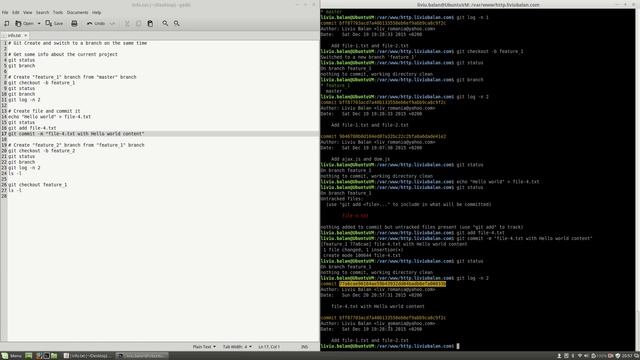Open the battery power tray icon
640x360 pixels.
599,356
